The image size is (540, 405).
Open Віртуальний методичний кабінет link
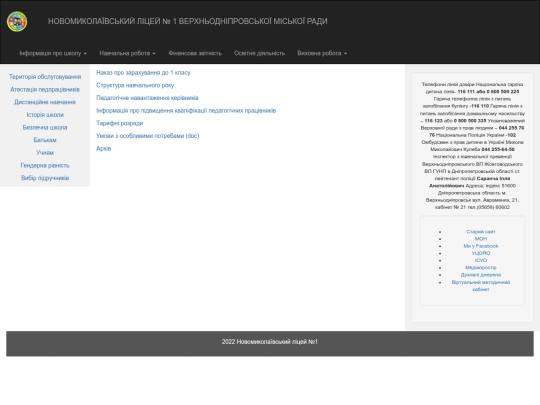481,285
